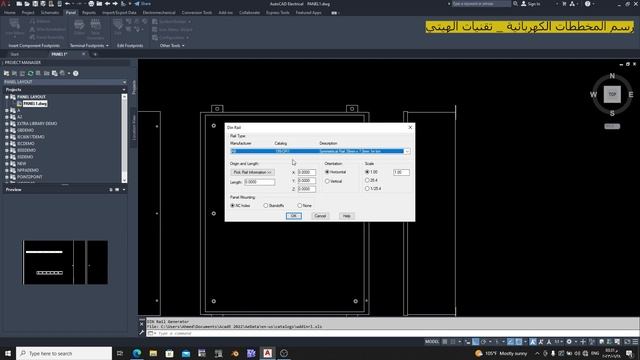Screen dimensions: 640x360
Task: Click the AutoCAD icon in taskbar
Action: click(267, 353)
